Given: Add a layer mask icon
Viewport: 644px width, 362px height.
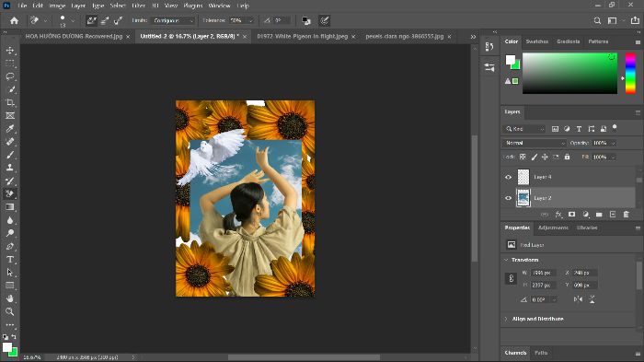Looking at the screenshot, I should click(571, 215).
